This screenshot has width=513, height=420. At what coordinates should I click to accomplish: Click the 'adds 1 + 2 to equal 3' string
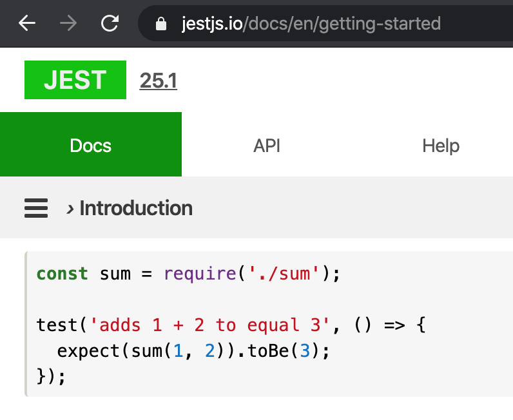coord(209,325)
